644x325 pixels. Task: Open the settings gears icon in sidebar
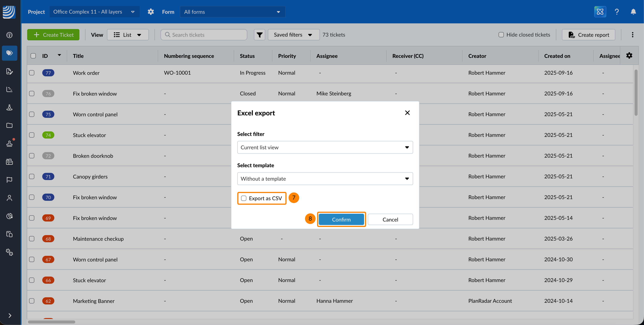pos(9,252)
